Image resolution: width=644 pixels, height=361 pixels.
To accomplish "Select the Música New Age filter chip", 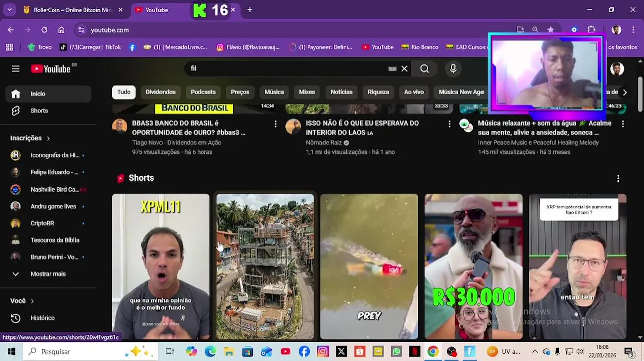I will (461, 92).
